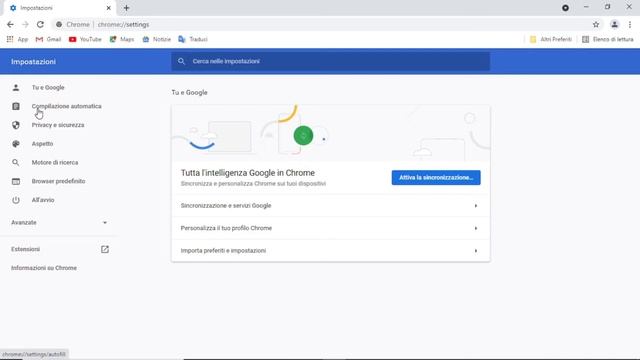Viewport: 640px width, 360px height.
Task: Click the Tu e Google person icon
Action: click(x=16, y=87)
